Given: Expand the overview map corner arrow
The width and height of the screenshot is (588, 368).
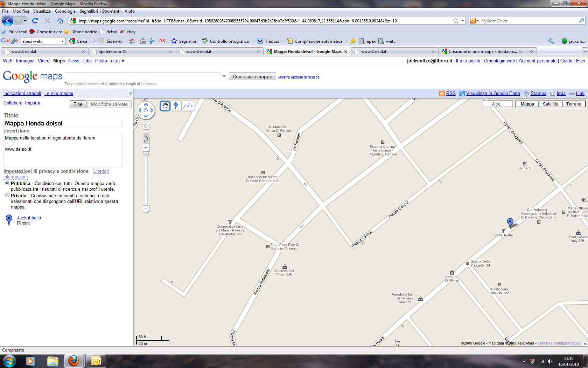Looking at the screenshot, I should point(585,343).
